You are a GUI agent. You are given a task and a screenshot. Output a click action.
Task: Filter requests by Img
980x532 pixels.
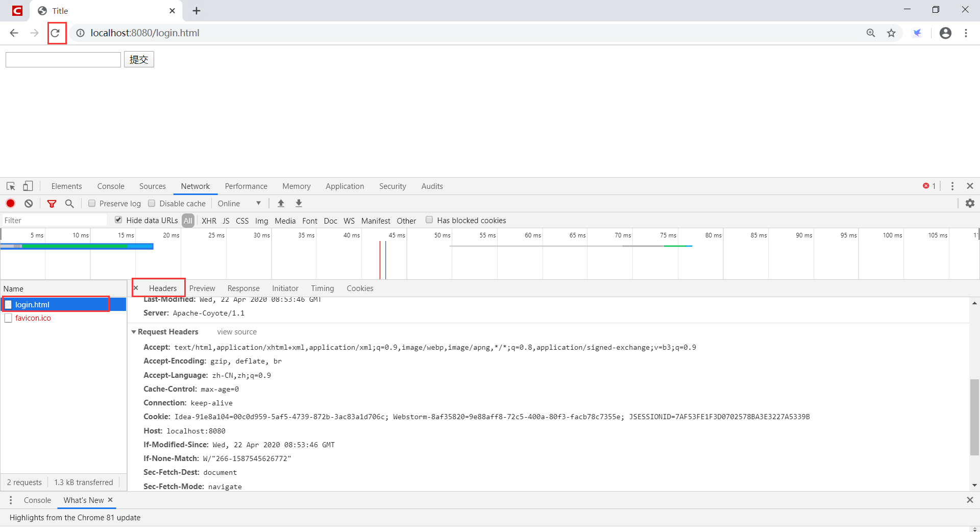click(261, 221)
